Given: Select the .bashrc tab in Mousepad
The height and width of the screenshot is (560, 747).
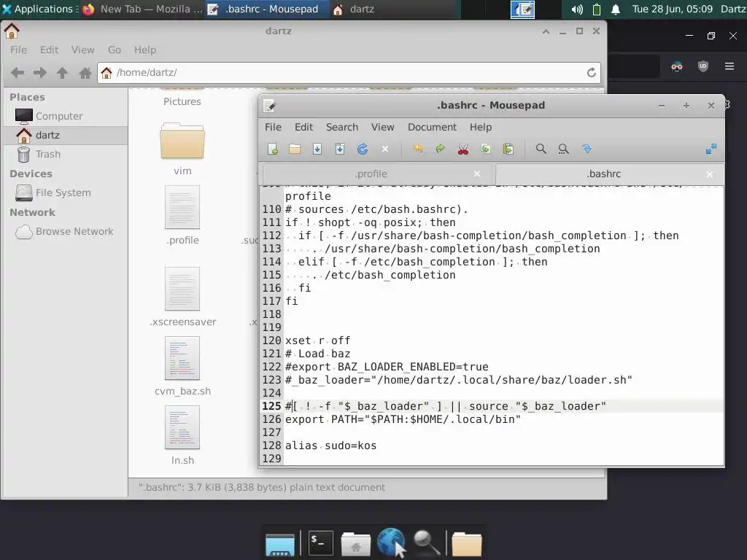Looking at the screenshot, I should coord(603,174).
